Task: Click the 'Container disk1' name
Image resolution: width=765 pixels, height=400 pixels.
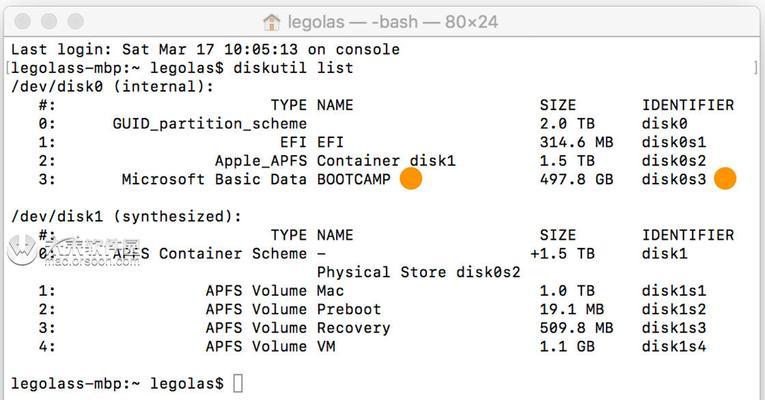Action: pos(386,161)
